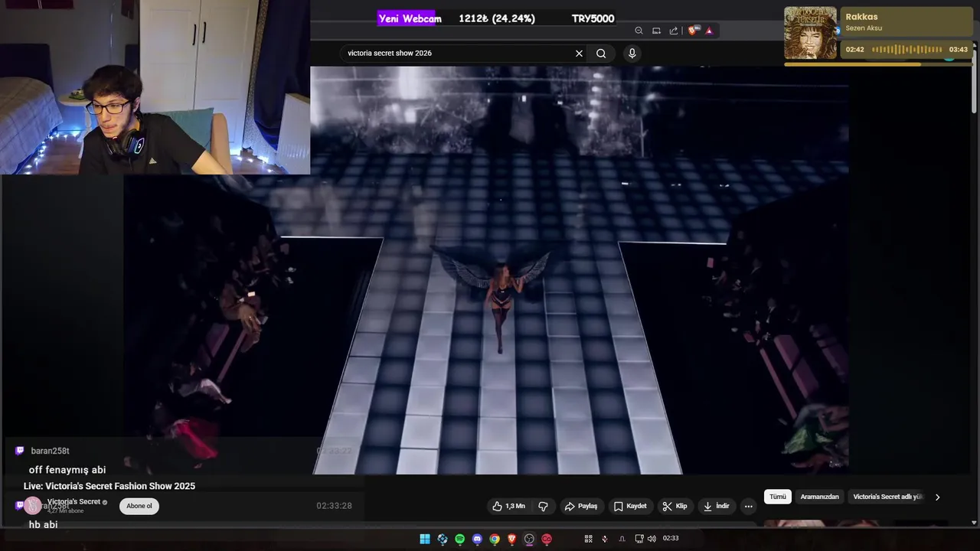Viewport: 980px width, 551px height.
Task: Open Spotify from the taskbar
Action: [x=459, y=539]
